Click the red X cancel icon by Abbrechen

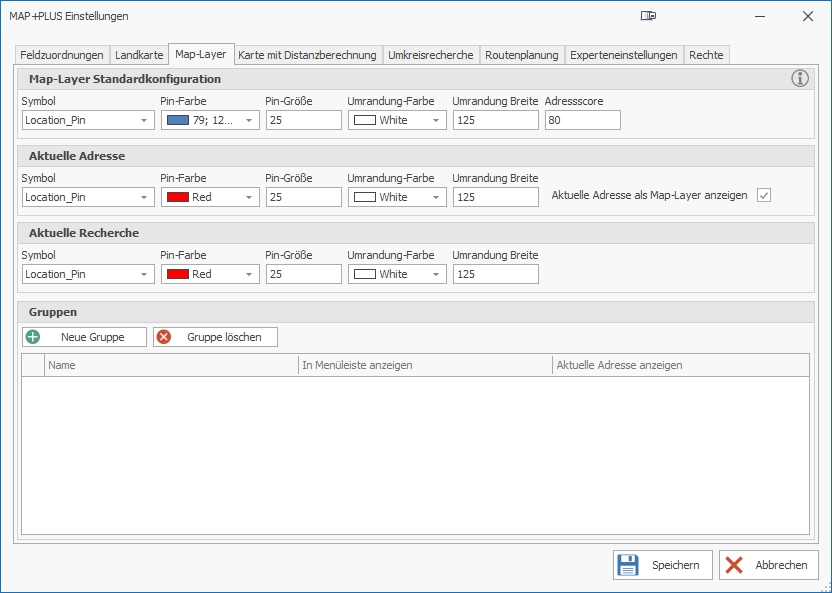pos(734,565)
